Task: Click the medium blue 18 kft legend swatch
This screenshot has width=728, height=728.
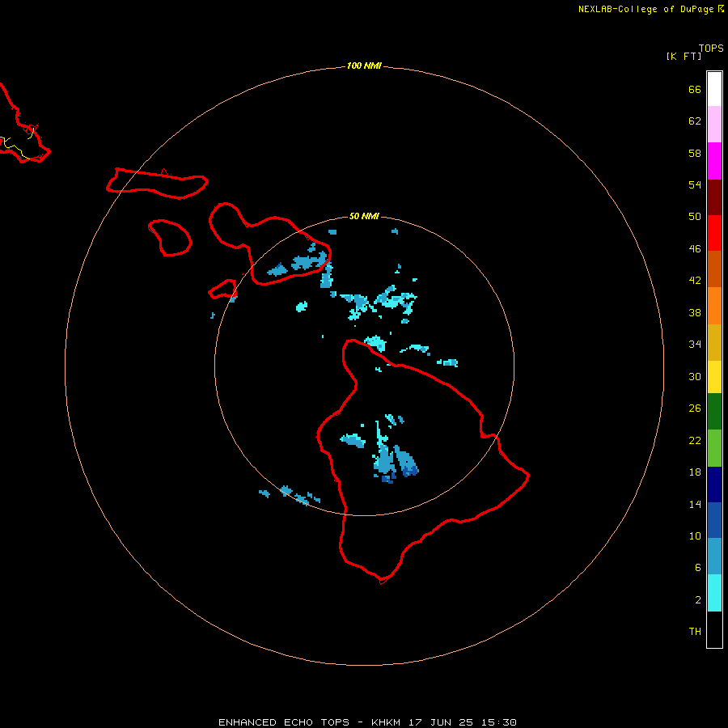Action: [x=714, y=520]
